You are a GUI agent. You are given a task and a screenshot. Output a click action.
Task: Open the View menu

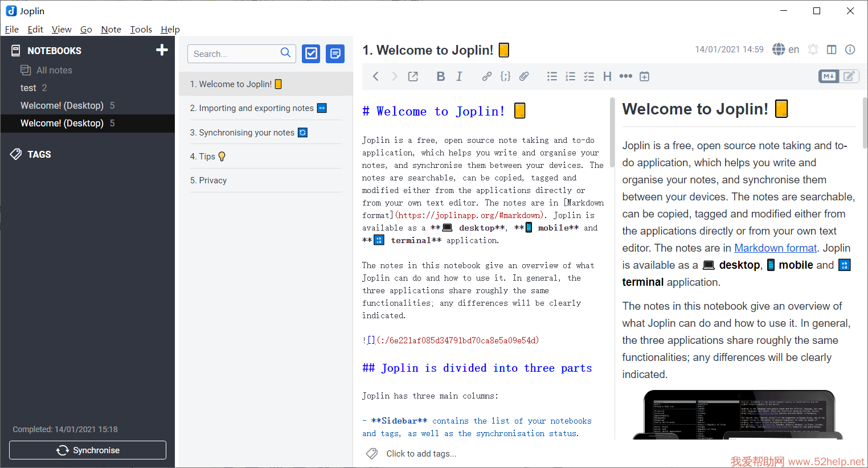pos(62,29)
